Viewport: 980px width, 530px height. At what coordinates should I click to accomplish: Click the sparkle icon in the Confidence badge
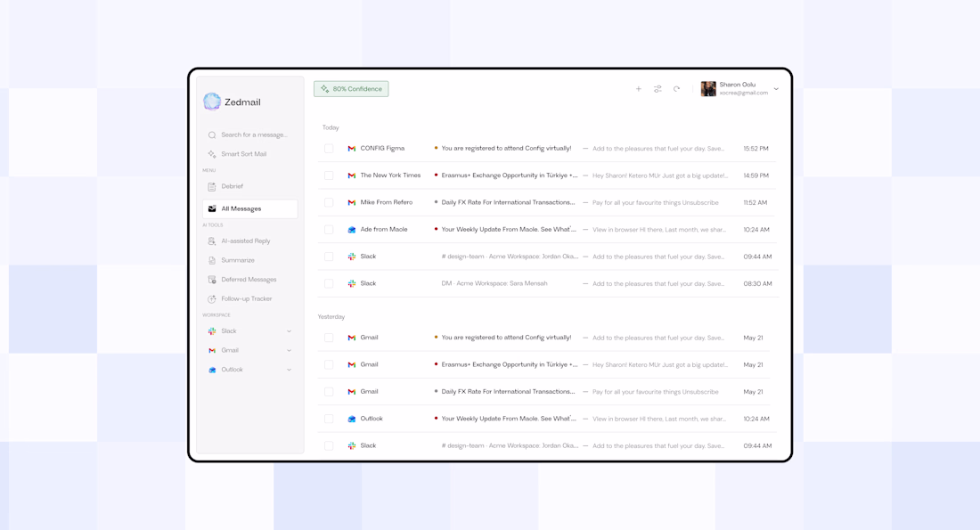pyautogui.click(x=324, y=89)
